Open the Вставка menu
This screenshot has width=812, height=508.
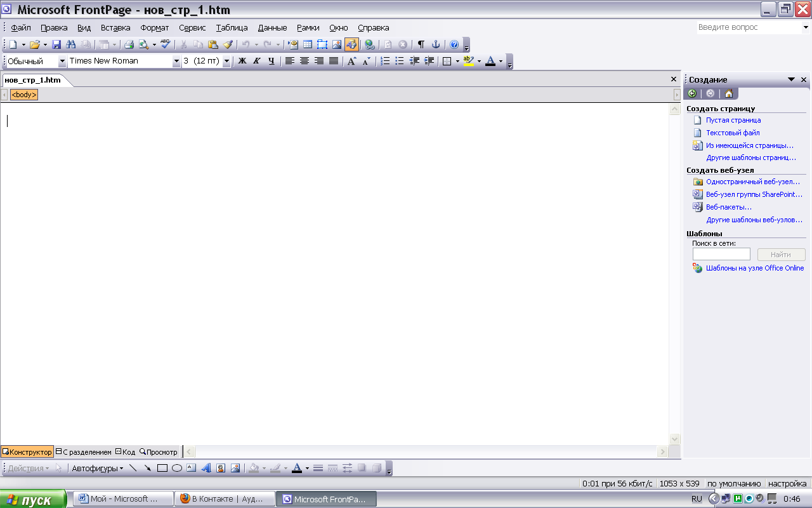115,27
